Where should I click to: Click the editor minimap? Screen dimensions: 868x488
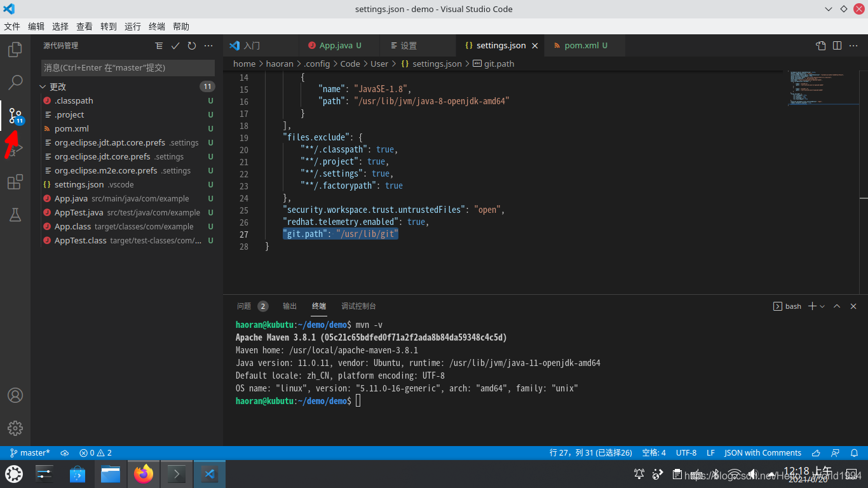pos(823,88)
